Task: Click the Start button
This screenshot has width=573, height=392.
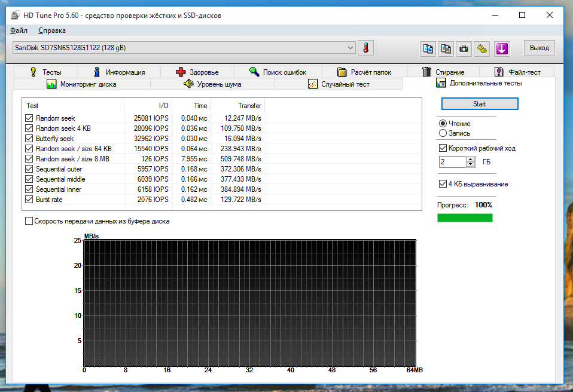Action: point(480,103)
